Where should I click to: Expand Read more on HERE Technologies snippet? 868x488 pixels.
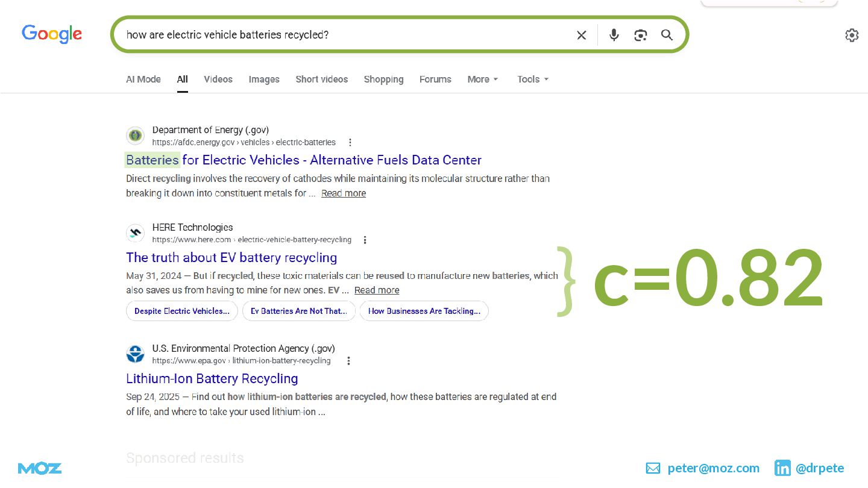(x=377, y=290)
